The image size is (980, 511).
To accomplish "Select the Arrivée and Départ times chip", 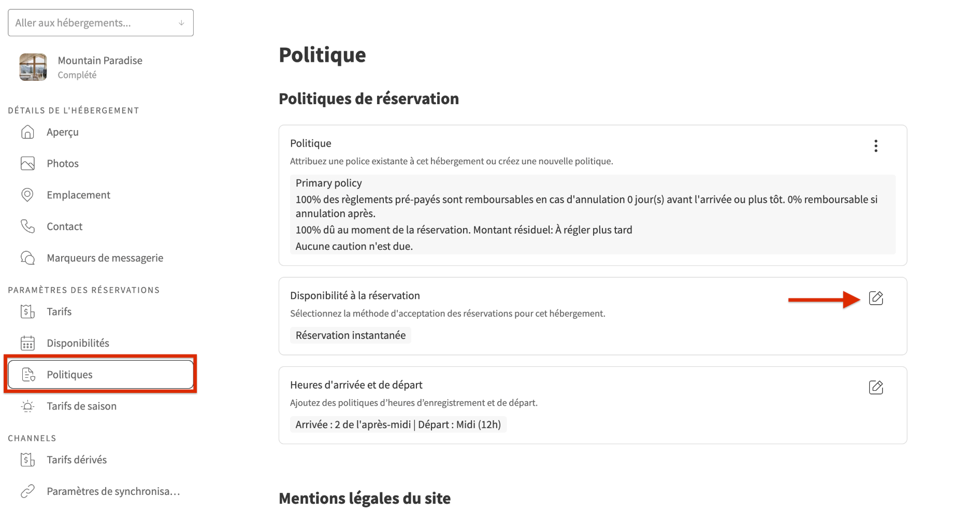I will click(x=398, y=424).
